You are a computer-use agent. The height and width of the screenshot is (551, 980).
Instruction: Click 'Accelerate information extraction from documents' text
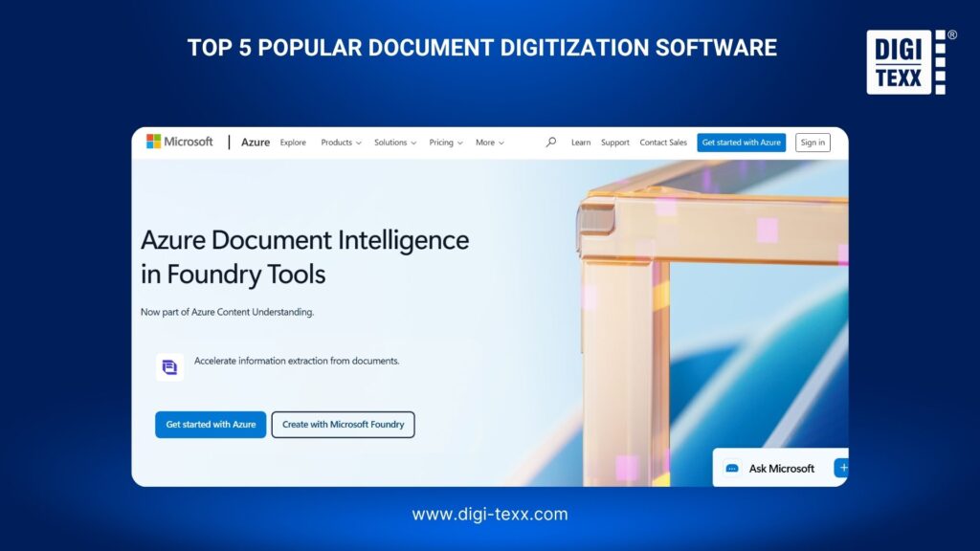click(x=297, y=361)
